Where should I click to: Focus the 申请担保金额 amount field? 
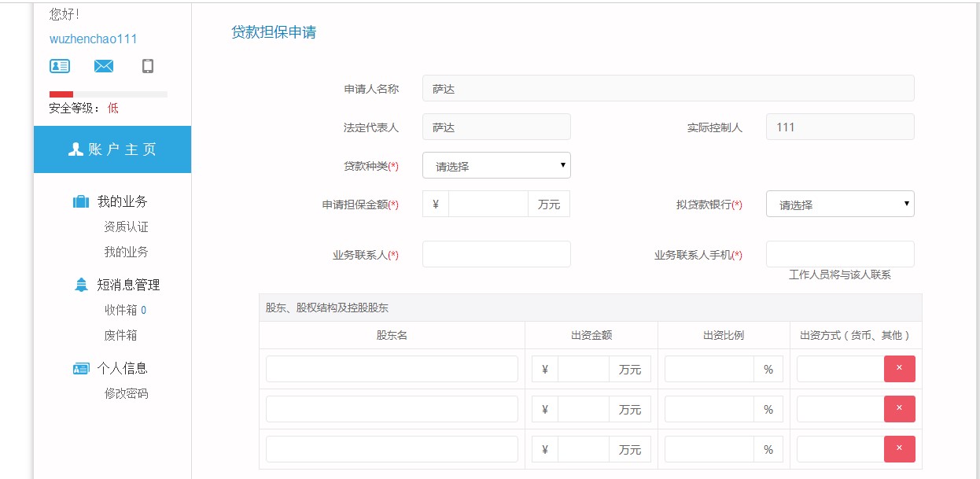pyautogui.click(x=488, y=204)
